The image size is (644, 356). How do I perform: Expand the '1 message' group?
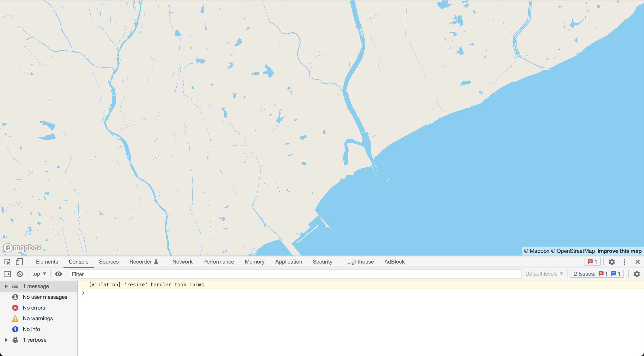[6, 286]
